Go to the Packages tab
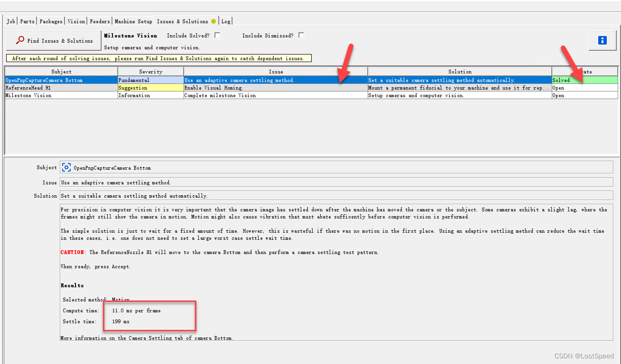The image size is (621, 364). (x=51, y=21)
